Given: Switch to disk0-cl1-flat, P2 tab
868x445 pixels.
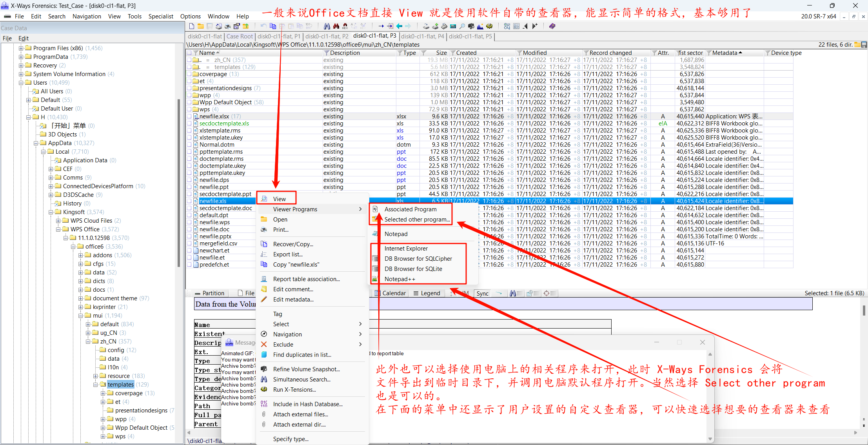Looking at the screenshot, I should [x=327, y=36].
